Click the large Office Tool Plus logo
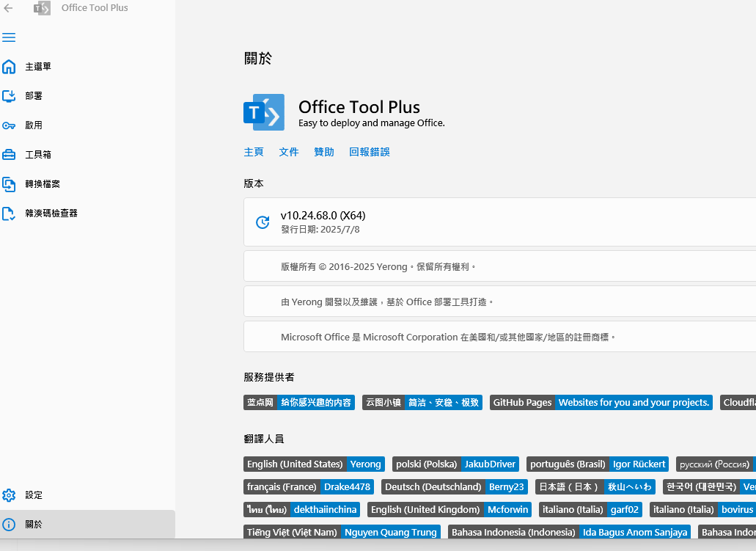 pyautogui.click(x=264, y=112)
